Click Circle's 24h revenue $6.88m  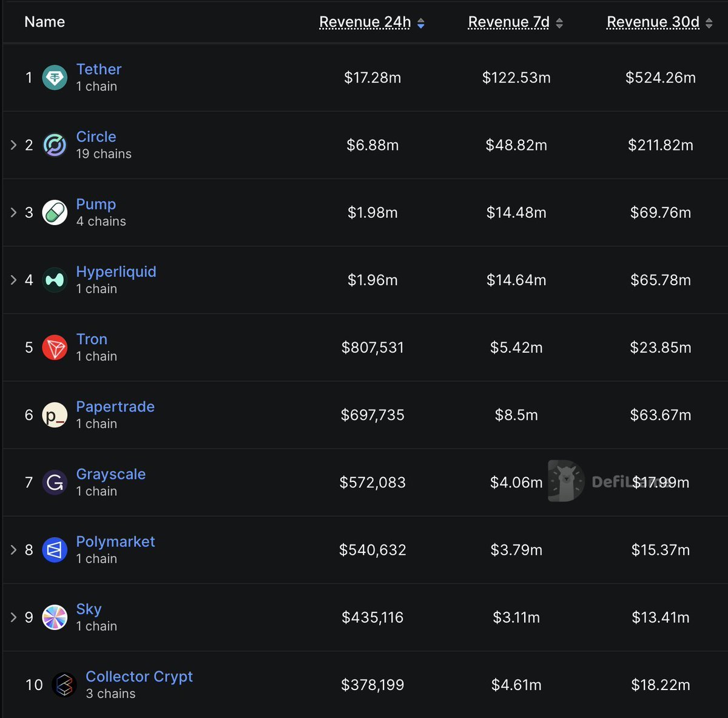tap(372, 145)
